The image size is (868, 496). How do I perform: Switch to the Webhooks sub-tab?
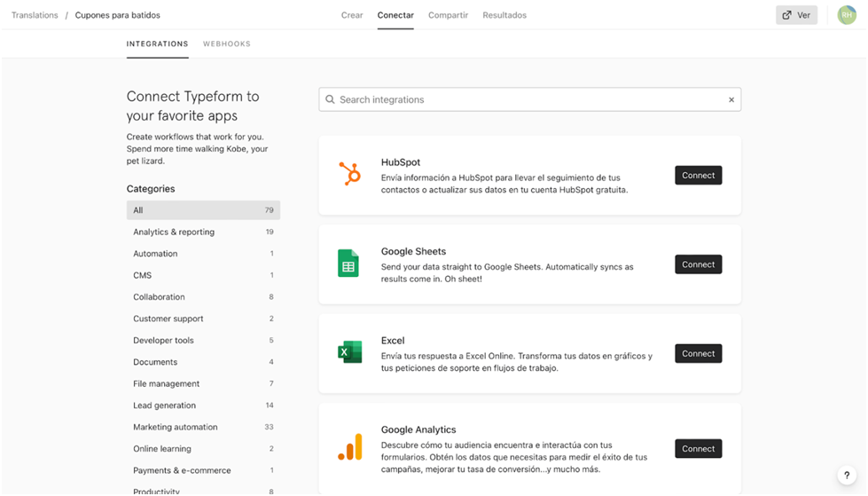[226, 43]
